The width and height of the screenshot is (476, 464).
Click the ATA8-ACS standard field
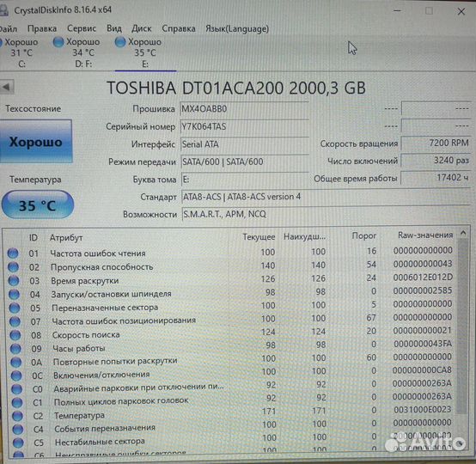pos(326,197)
